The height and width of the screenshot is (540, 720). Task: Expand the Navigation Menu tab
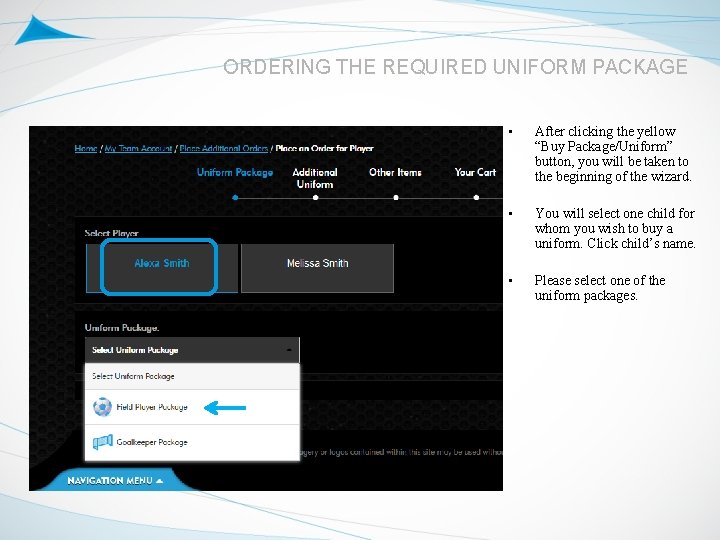(x=115, y=480)
